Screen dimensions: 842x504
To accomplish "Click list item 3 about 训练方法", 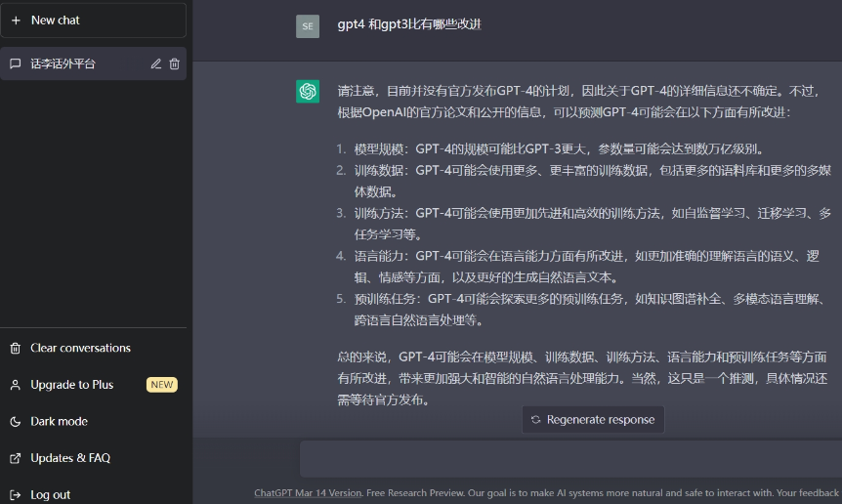I will click(x=592, y=225).
